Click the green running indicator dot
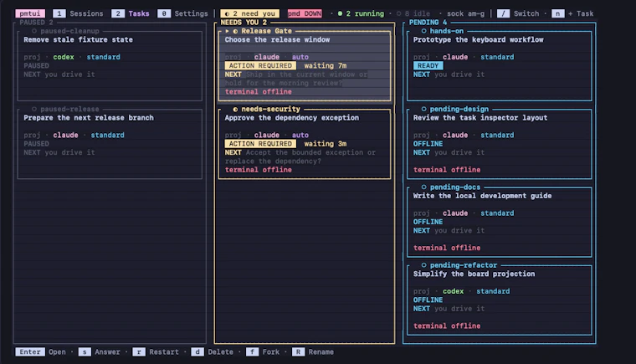Screen dimensions: 636x364 click(x=340, y=13)
